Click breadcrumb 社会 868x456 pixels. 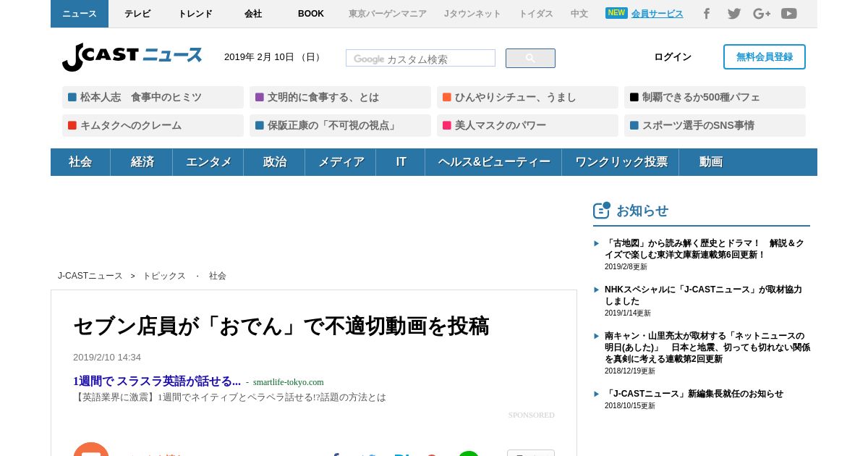point(218,276)
